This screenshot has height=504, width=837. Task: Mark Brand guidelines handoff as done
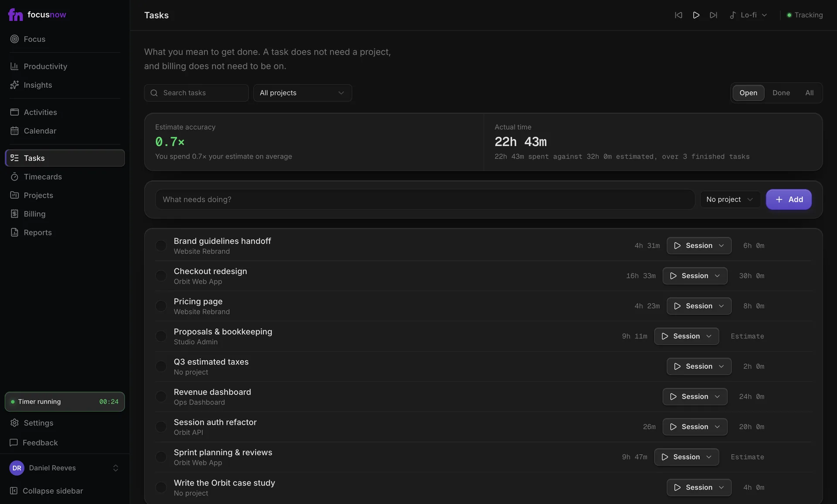click(161, 246)
